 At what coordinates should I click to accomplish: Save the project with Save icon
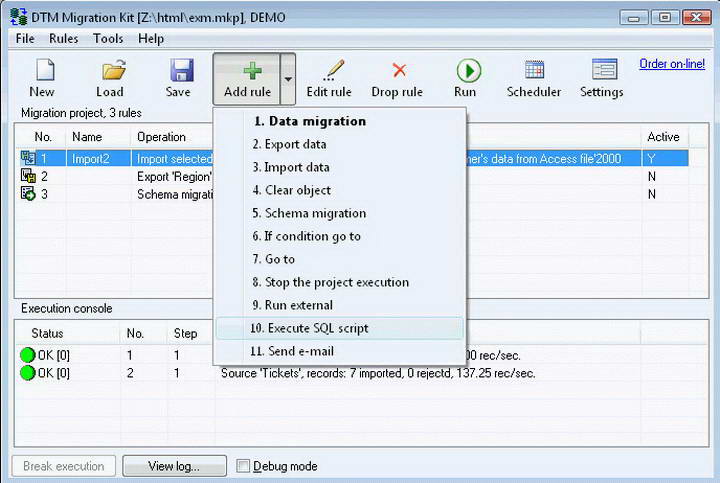(181, 70)
